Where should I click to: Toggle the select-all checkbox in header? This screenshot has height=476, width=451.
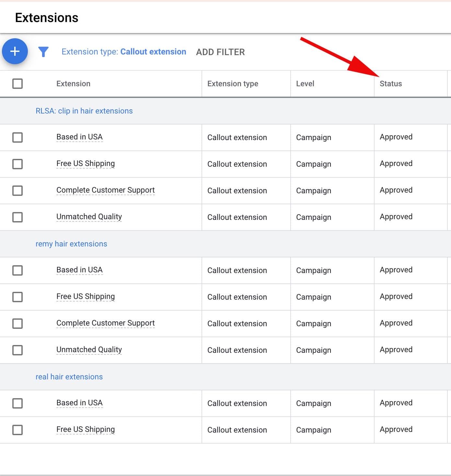pyautogui.click(x=17, y=84)
